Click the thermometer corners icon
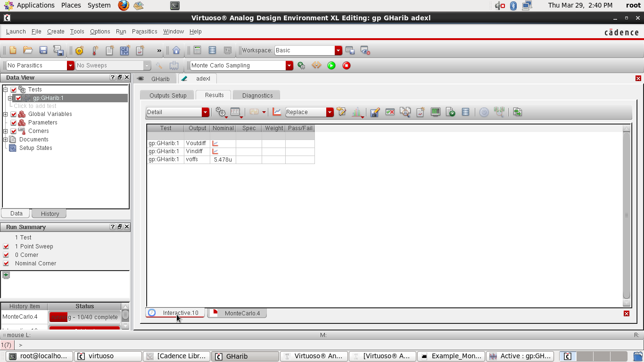This screenshot has height=362, width=644. (x=95, y=50)
